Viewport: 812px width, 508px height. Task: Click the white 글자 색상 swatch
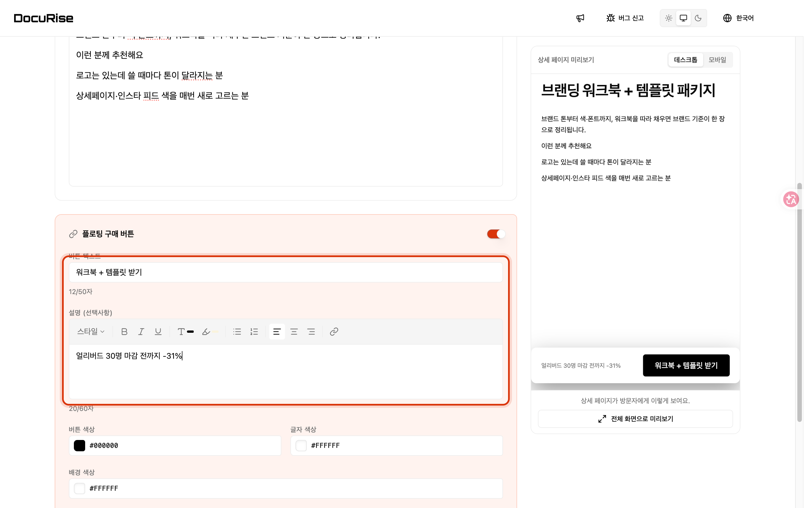pyautogui.click(x=301, y=446)
